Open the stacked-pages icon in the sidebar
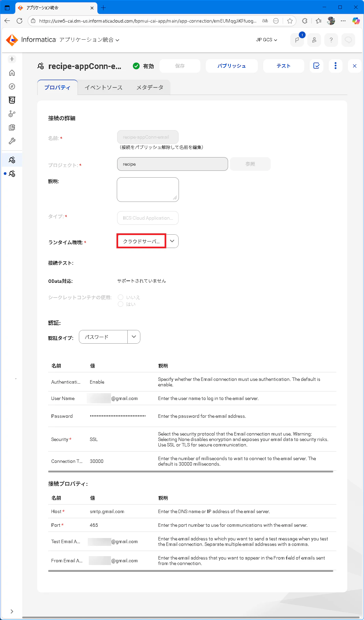This screenshot has width=364, height=620. 12,127
